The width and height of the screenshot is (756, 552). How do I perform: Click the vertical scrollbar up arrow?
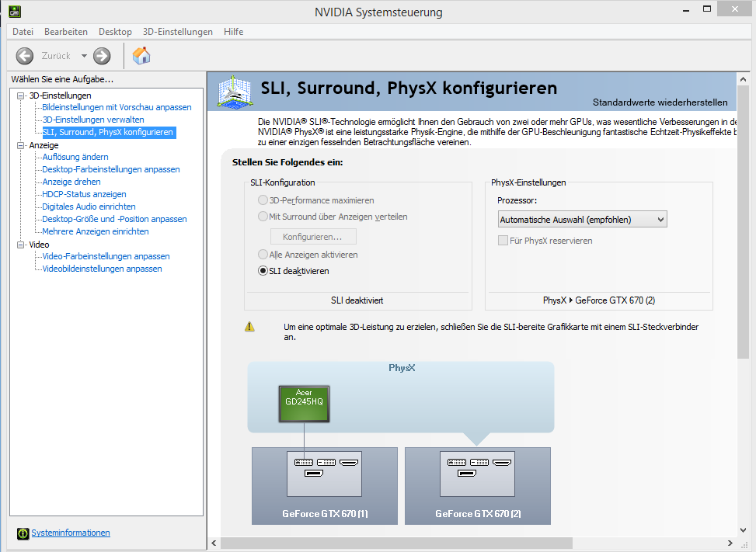(x=743, y=79)
